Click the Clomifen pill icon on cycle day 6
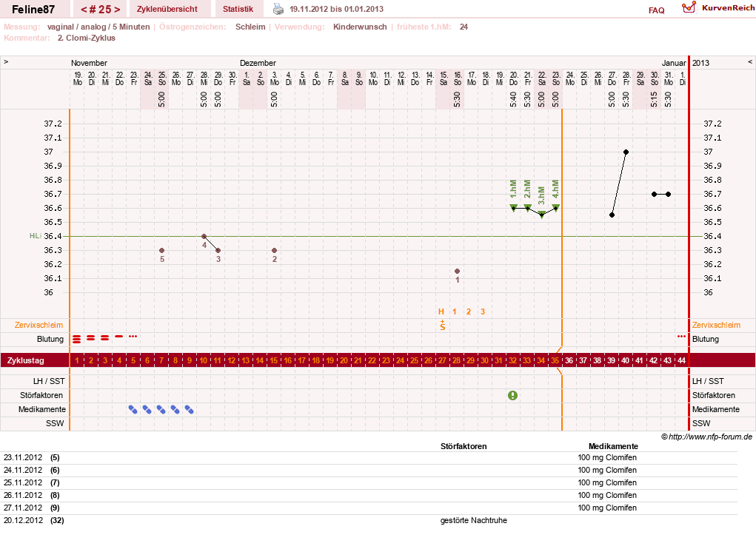This screenshot has height=549, width=756. (147, 409)
